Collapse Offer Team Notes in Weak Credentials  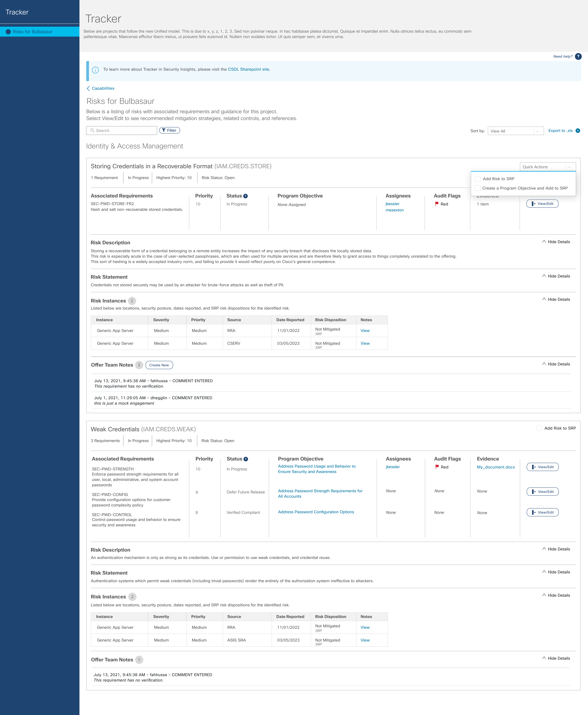tap(556, 658)
